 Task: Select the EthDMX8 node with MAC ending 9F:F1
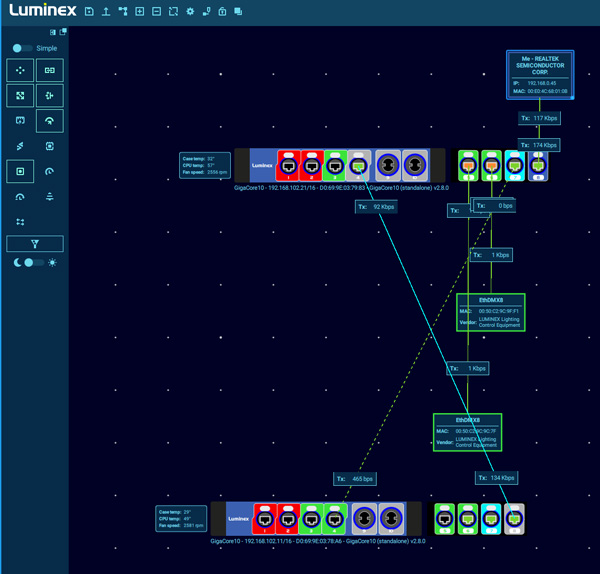(x=491, y=312)
